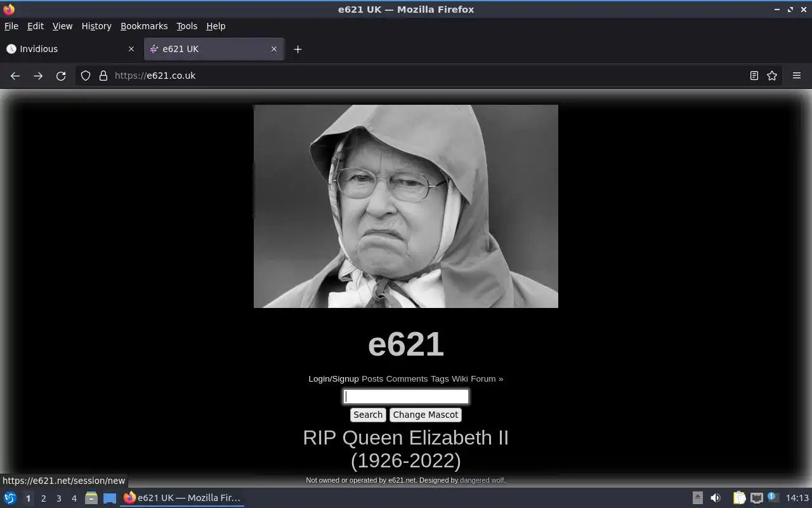Click the Search button
Viewport: 812px width, 508px height.
368,415
